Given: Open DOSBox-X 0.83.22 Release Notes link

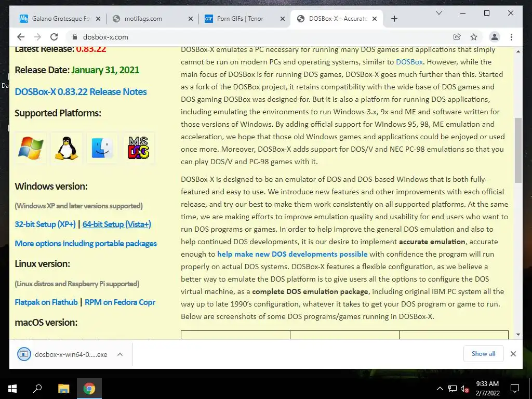Looking at the screenshot, I should 81,91.
